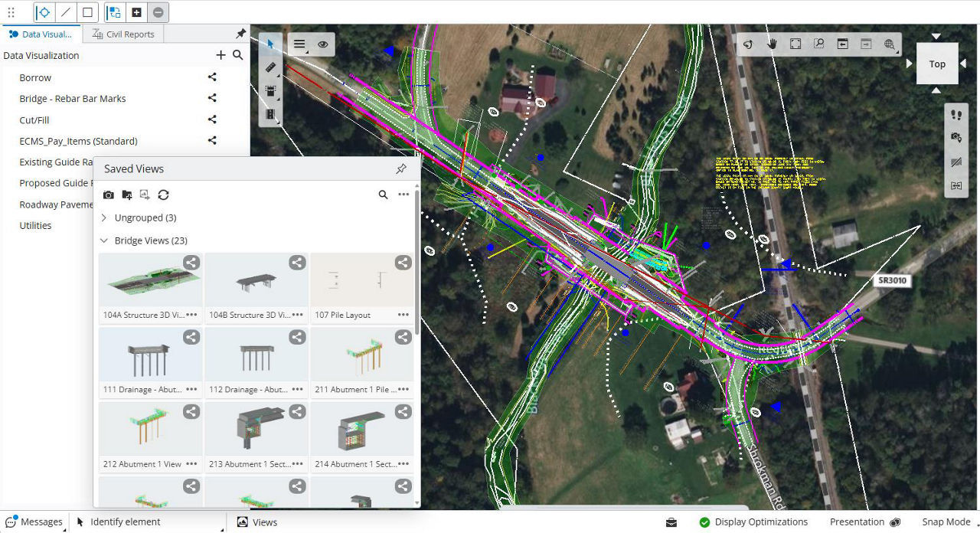Share the 107 Pile Layout view
Viewport: 980px width, 533px height.
[403, 262]
